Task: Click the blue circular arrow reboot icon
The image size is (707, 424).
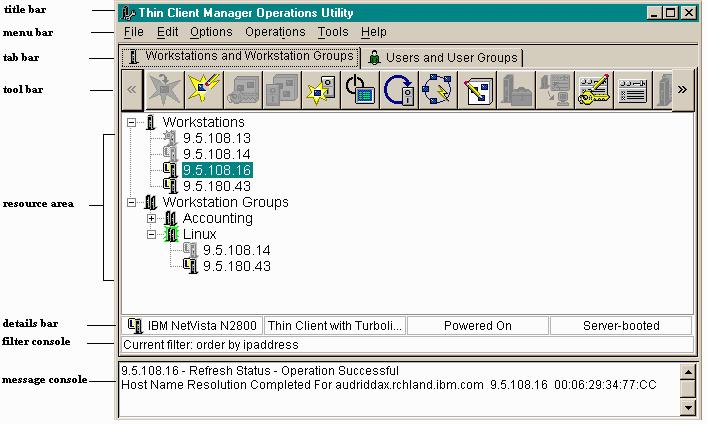Action: (398, 89)
